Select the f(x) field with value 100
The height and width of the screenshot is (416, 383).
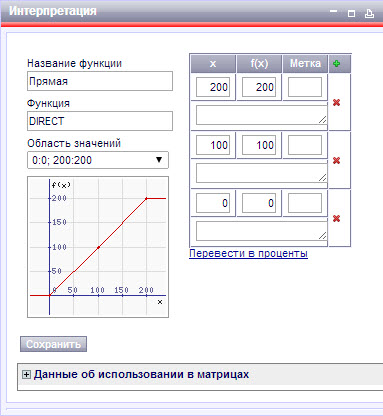tap(259, 145)
